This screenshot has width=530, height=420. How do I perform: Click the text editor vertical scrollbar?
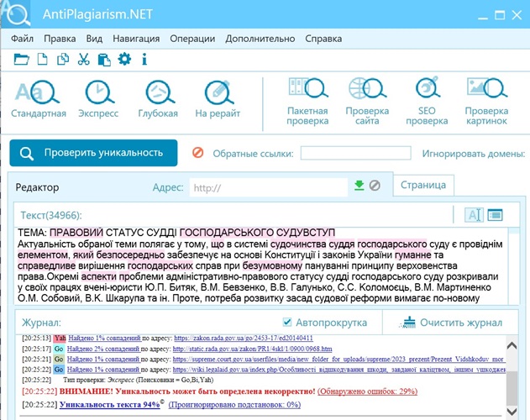click(x=514, y=266)
